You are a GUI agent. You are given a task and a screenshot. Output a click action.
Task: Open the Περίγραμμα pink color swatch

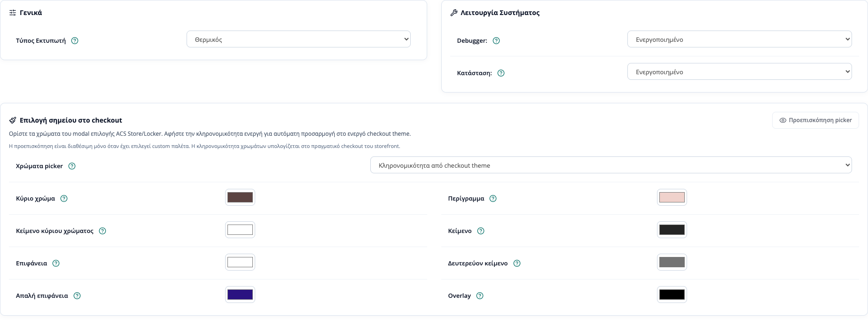pos(672,197)
